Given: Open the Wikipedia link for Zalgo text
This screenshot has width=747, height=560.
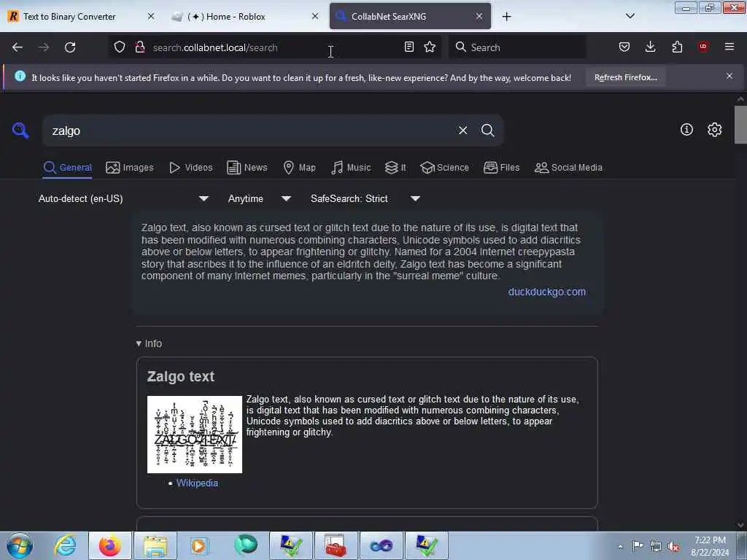Looking at the screenshot, I should (197, 483).
